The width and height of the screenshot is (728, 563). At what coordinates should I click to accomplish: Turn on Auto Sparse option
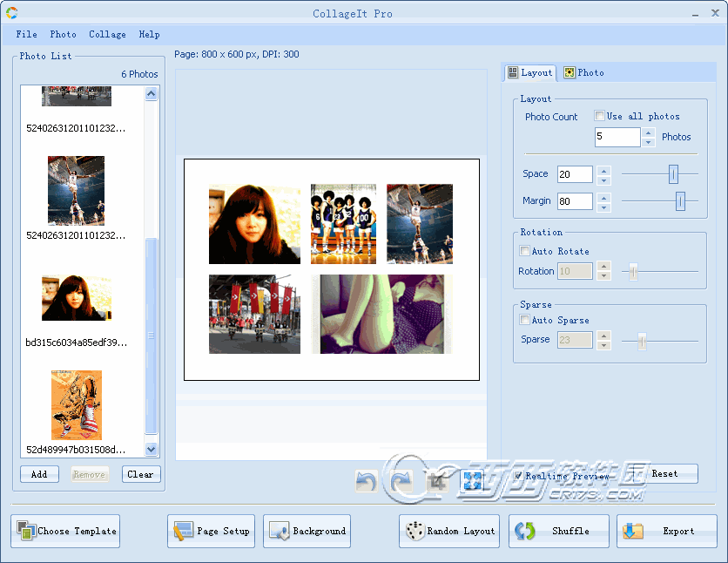click(x=525, y=320)
